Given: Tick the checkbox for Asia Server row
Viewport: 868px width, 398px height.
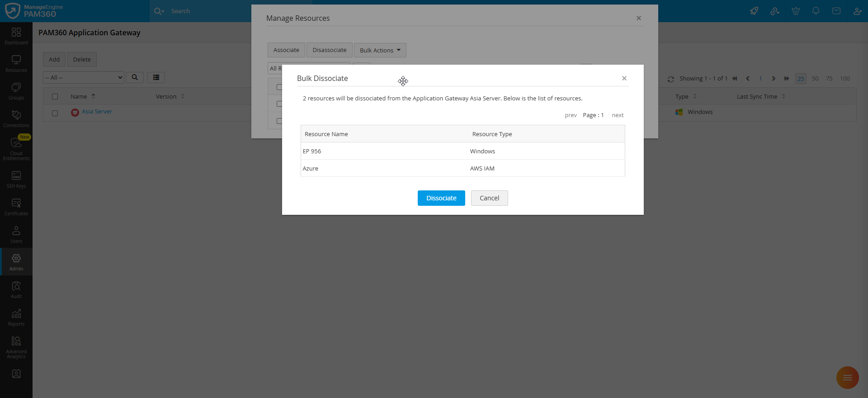Looking at the screenshot, I should coord(55,113).
